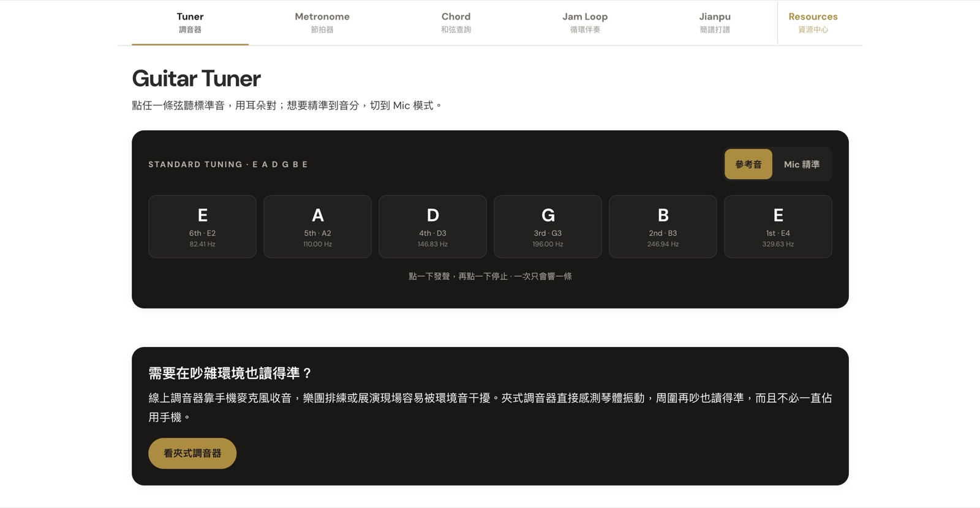Screen dimensions: 980x508
Task: Click the paragraph starting 線上調音器靠手機麥克風收音
Action: (x=490, y=408)
